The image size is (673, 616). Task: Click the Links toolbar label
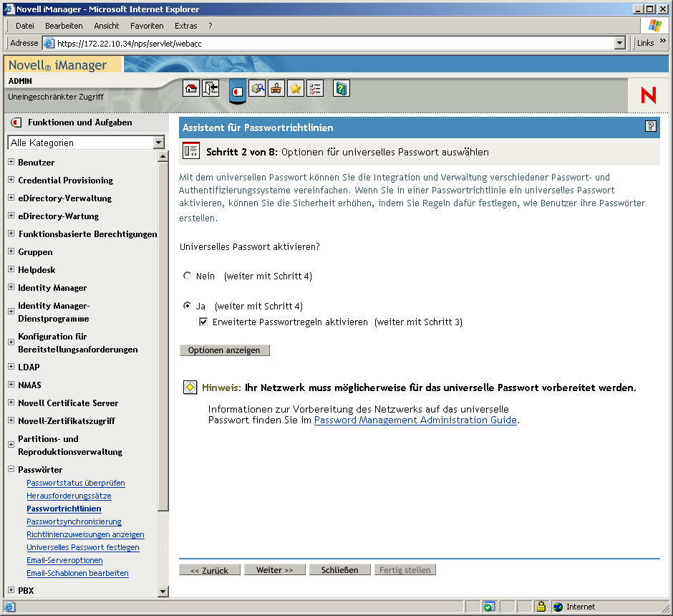[x=645, y=43]
